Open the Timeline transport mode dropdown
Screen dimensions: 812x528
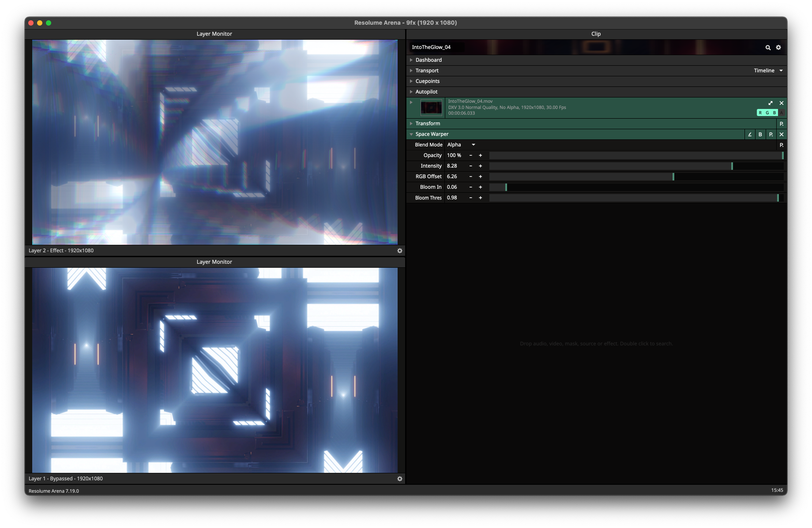point(768,71)
